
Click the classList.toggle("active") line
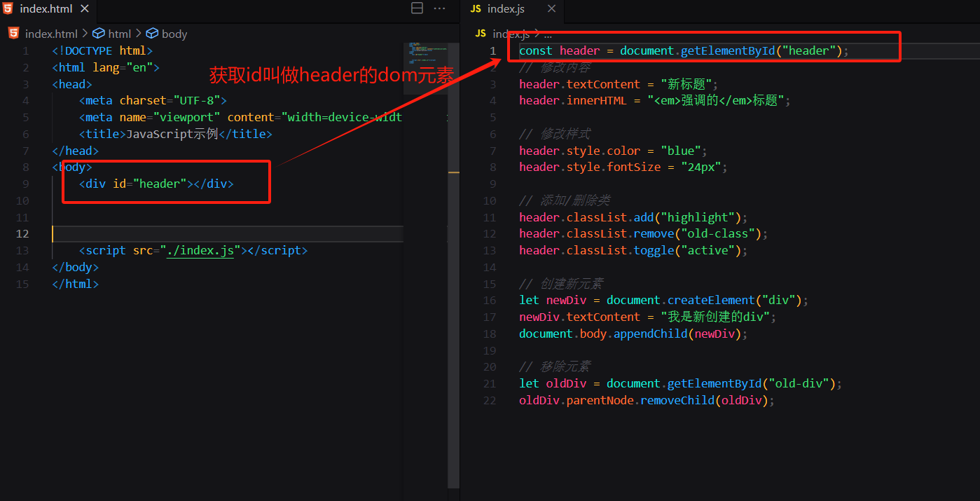[x=633, y=250]
